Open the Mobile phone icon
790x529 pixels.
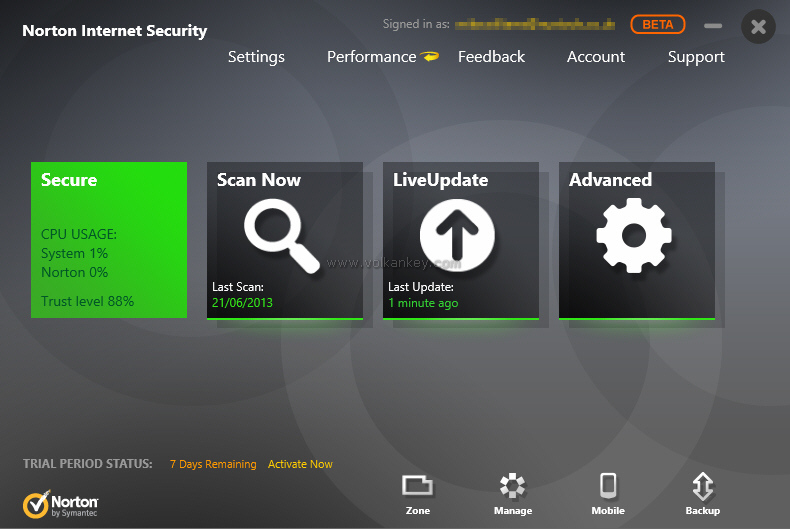tap(607, 487)
